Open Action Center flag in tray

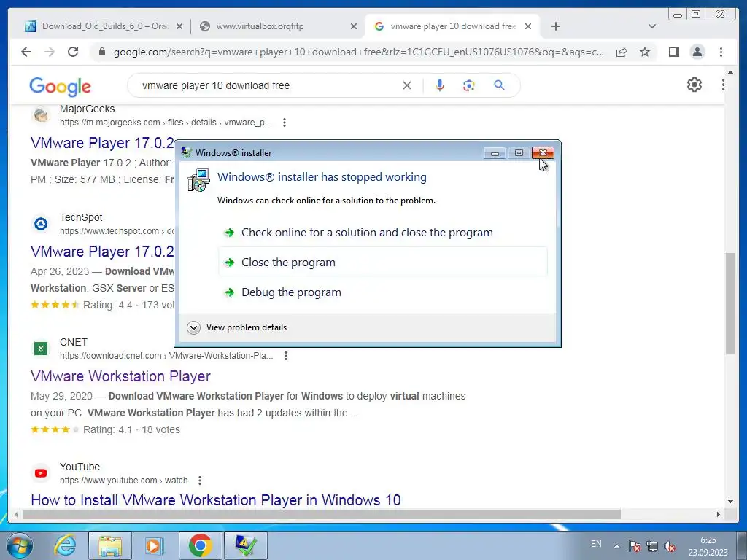click(634, 545)
